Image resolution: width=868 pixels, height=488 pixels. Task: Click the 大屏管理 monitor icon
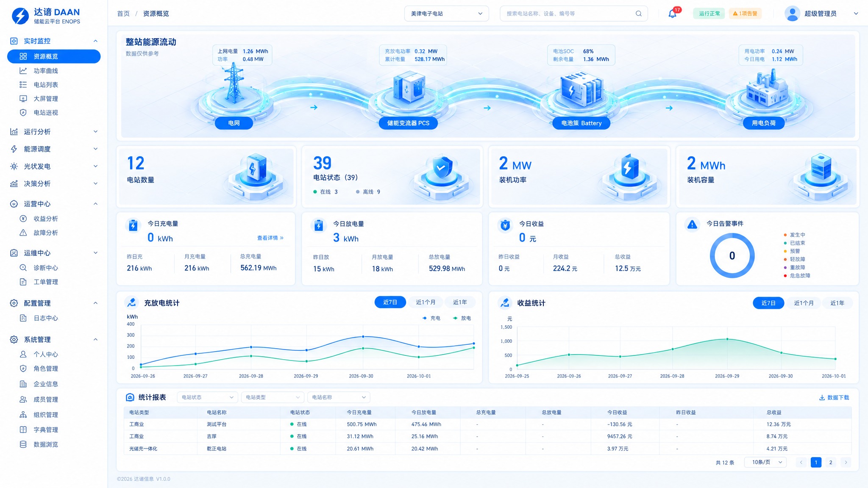click(x=23, y=99)
